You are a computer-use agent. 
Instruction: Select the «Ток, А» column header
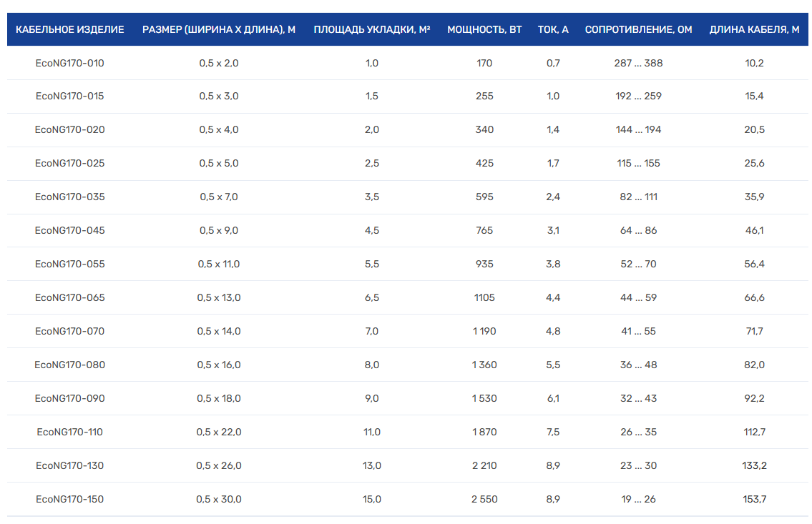pyautogui.click(x=553, y=29)
